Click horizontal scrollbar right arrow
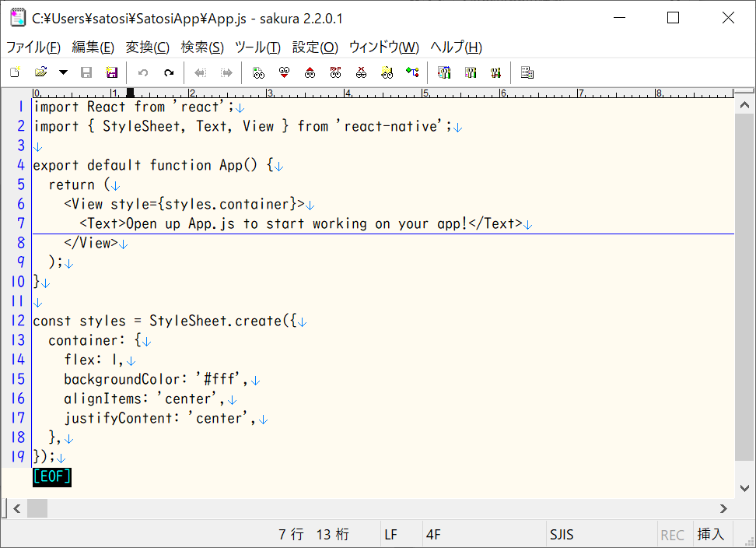This screenshot has height=548, width=756. pos(723,508)
